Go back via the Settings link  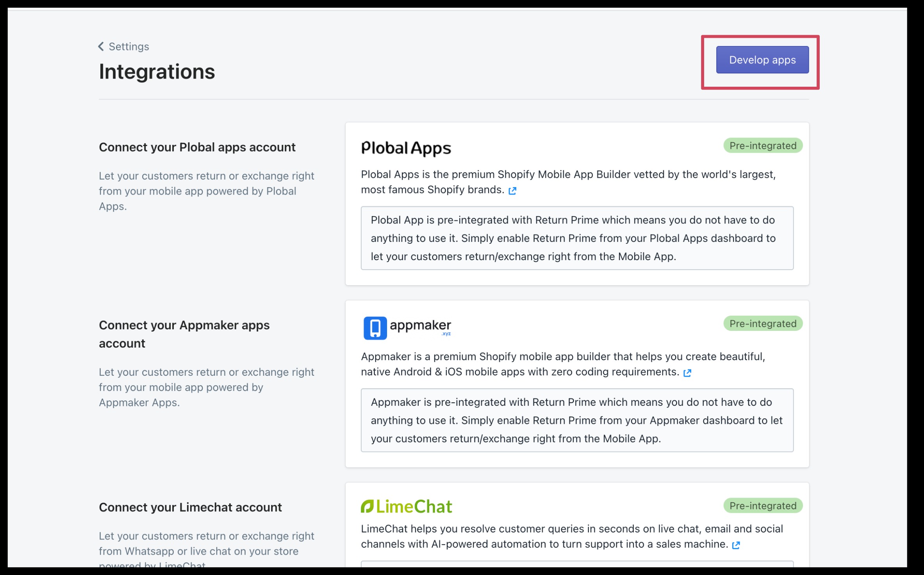(128, 46)
